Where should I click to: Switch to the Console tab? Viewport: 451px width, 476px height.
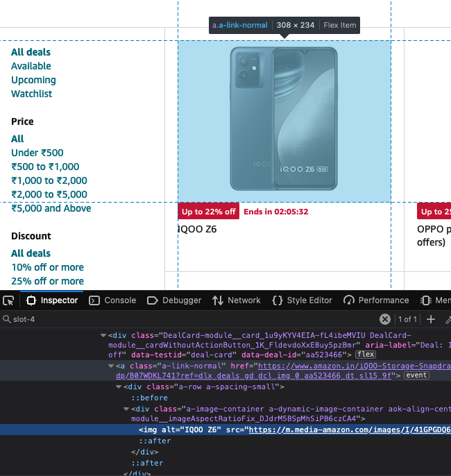click(112, 300)
